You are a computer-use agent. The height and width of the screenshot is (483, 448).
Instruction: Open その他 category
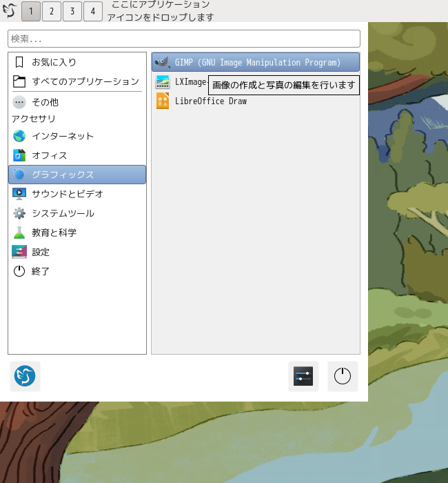point(77,102)
